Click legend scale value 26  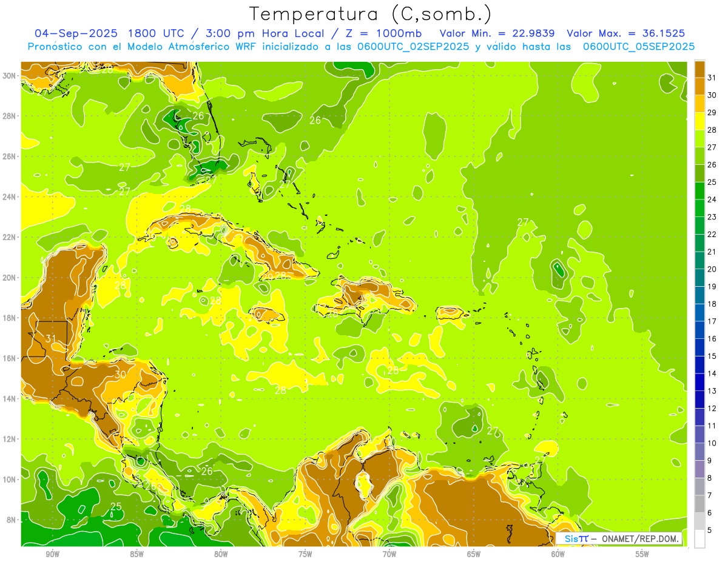[712, 165]
